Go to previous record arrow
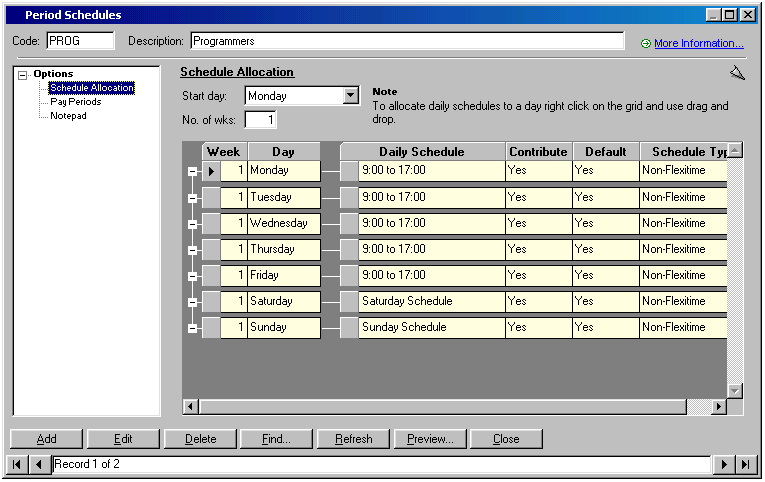This screenshot has width=765, height=482. click(x=39, y=464)
